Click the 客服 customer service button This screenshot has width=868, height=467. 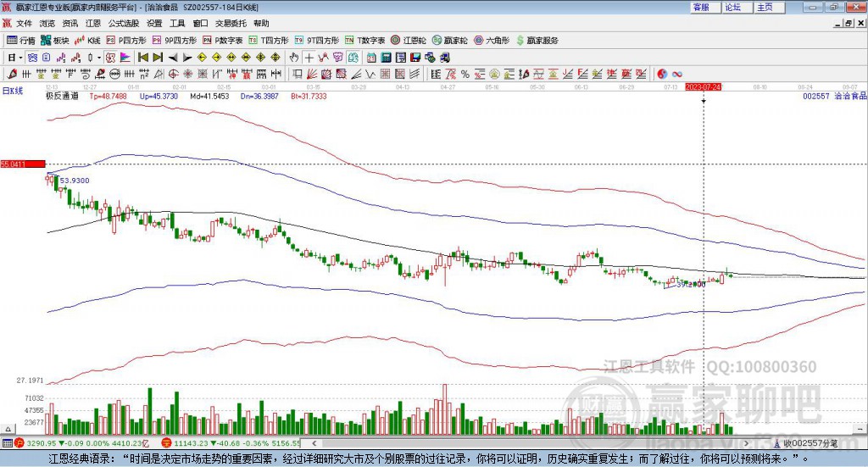(701, 7)
